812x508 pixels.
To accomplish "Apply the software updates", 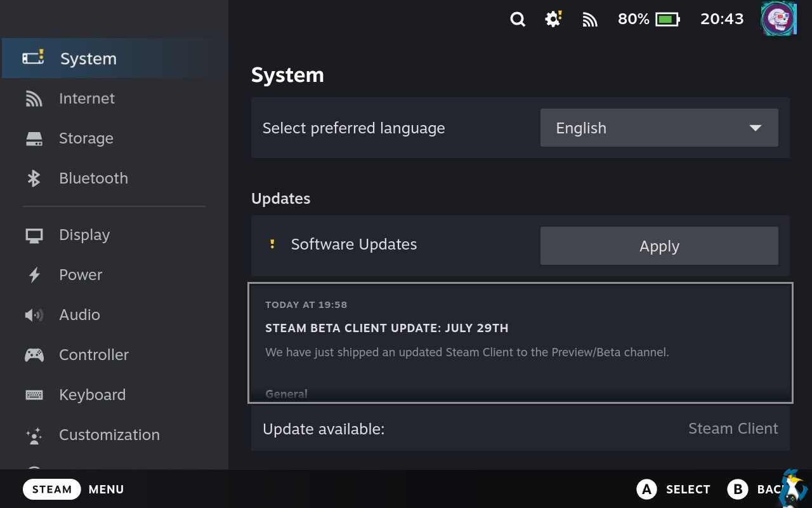I will [x=659, y=246].
